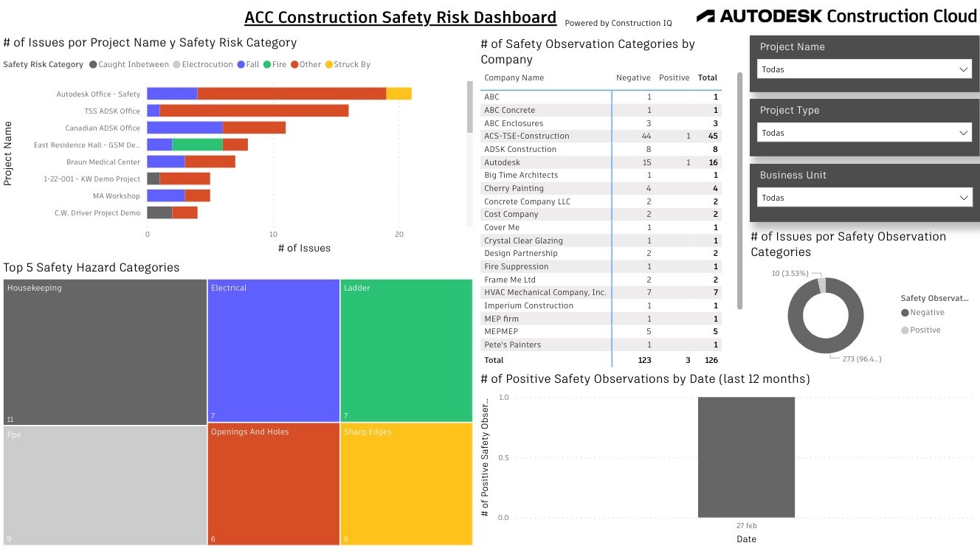Sort table by Total column header
The image size is (980, 554).
coord(708,78)
